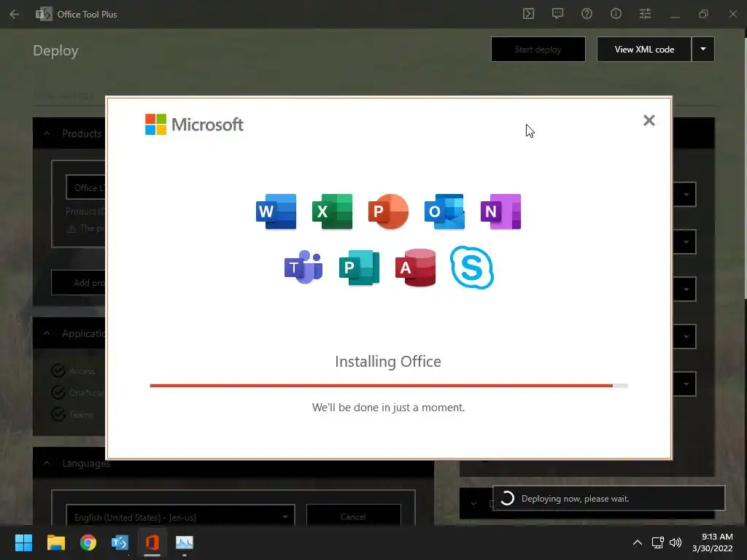The image size is (747, 560).
Task: Click the Start deploy button
Action: (x=538, y=50)
